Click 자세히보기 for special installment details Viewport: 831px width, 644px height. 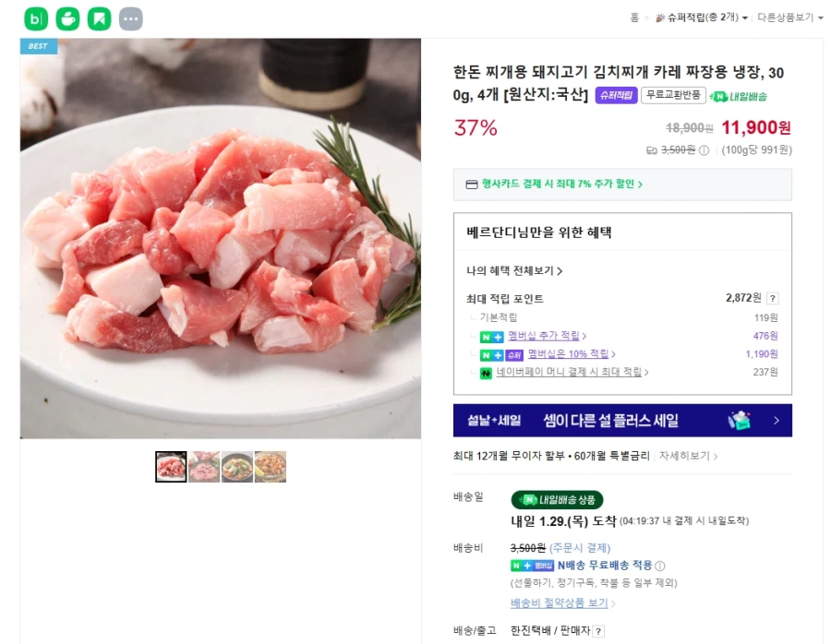tap(688, 454)
